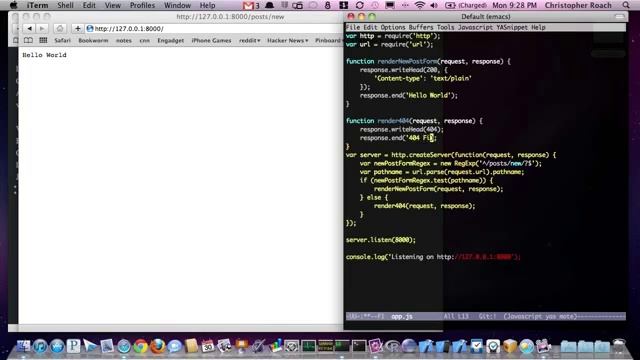Click the Christopher Roach user menu
Screen dimensions: 640x360
click(578, 5)
